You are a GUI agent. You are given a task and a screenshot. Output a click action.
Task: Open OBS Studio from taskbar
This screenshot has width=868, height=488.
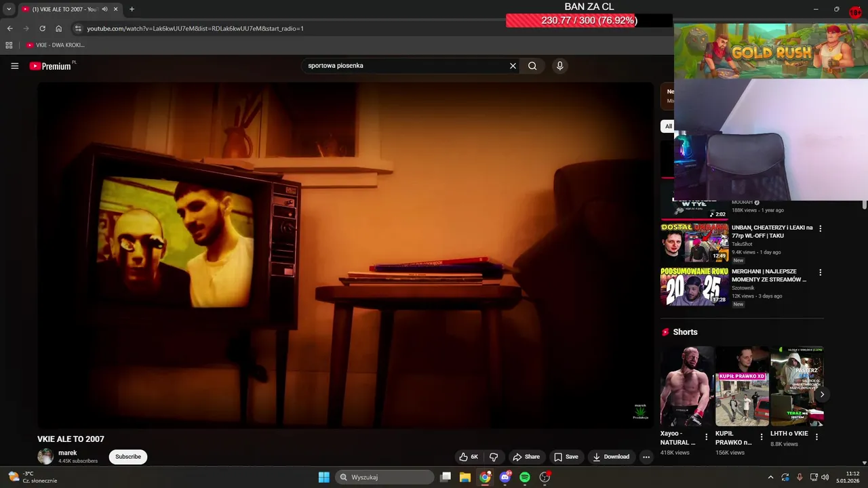(x=545, y=477)
